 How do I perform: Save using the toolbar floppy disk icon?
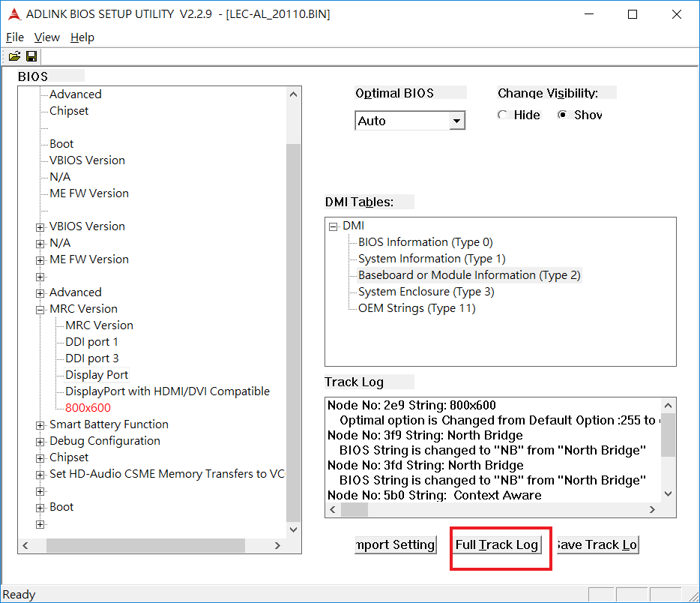coord(31,56)
